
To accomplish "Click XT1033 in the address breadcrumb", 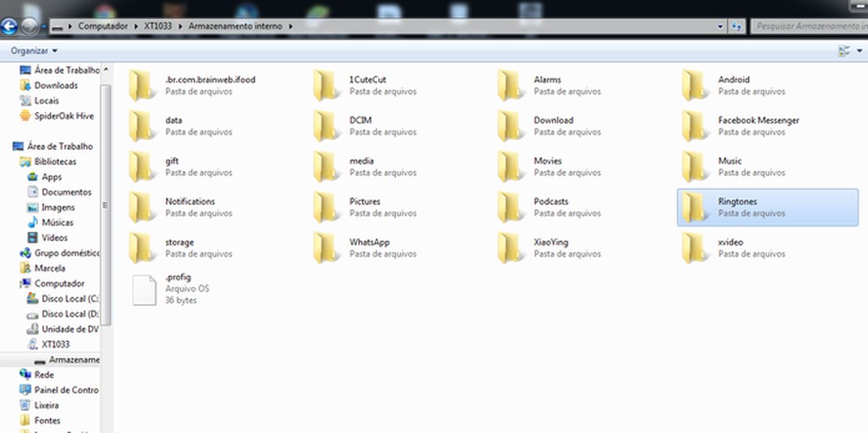I will click(158, 26).
